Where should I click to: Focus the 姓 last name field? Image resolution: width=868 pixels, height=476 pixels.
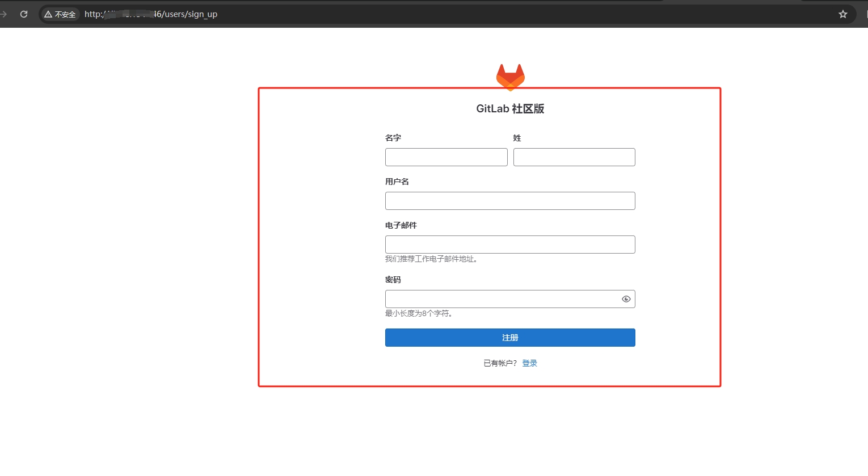(x=574, y=157)
